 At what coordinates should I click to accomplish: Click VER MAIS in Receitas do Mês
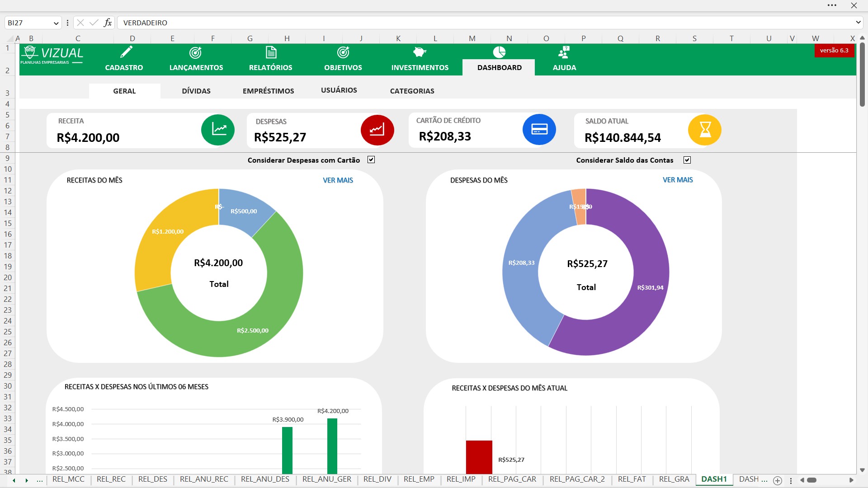click(338, 180)
